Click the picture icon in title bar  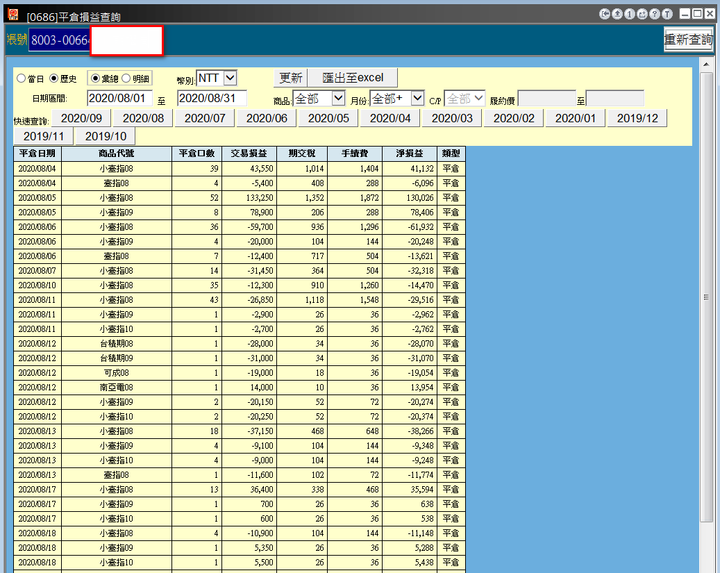(642, 14)
